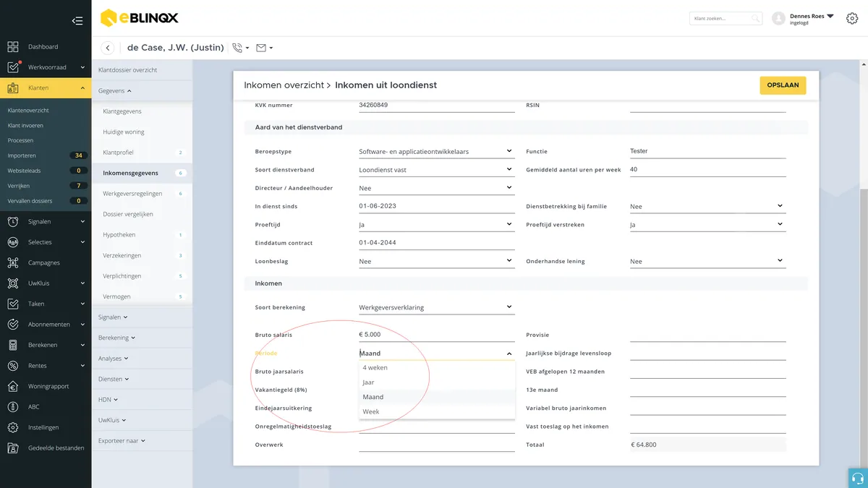Click the Klant zoeken search field
Viewport: 868px width, 488px height.
pyautogui.click(x=726, y=19)
